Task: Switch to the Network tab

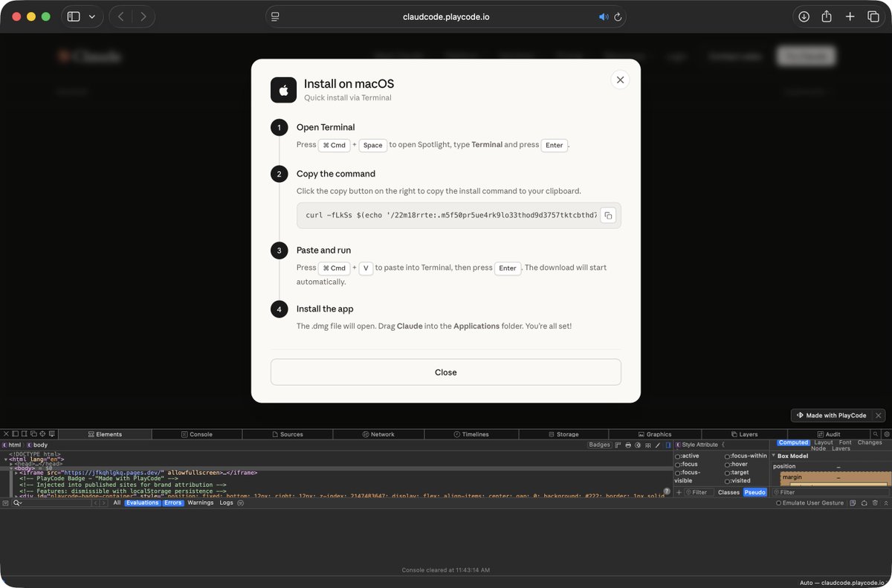Action: click(x=378, y=434)
